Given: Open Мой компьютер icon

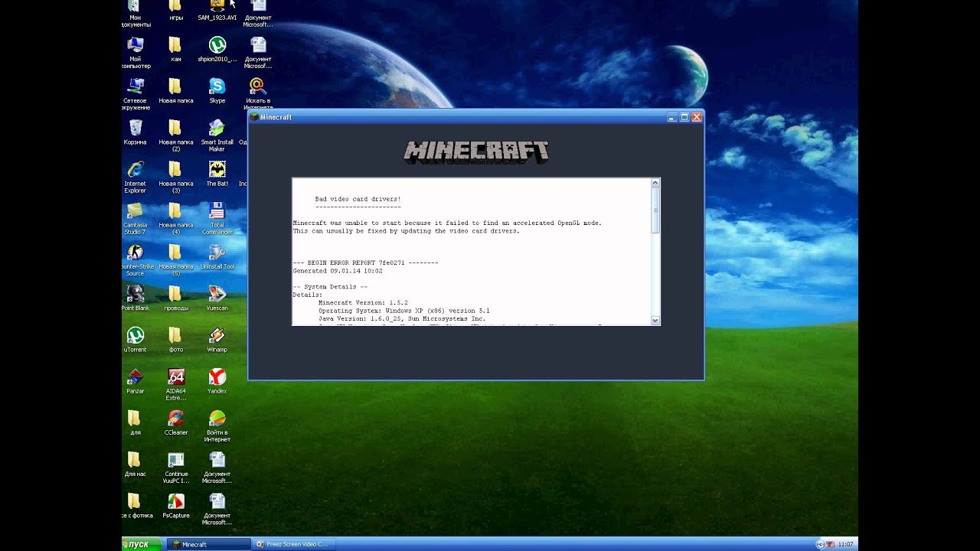Looking at the screenshot, I should pyautogui.click(x=136, y=53).
